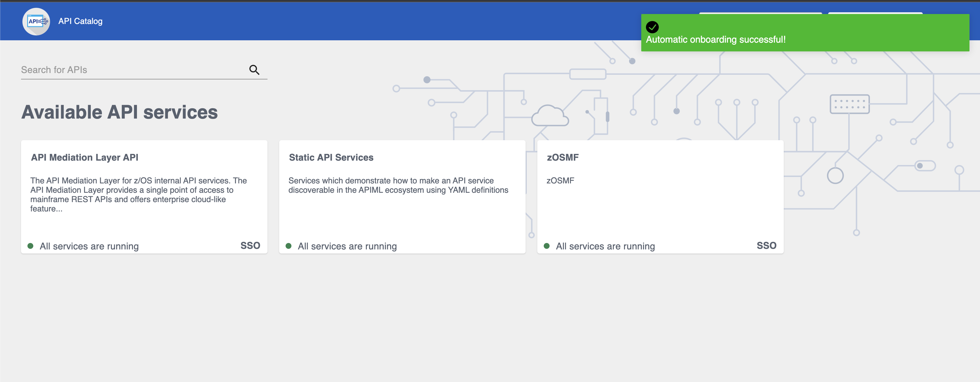This screenshot has width=980, height=382.
Task: Select the zOSMF service card
Action: [659, 196]
